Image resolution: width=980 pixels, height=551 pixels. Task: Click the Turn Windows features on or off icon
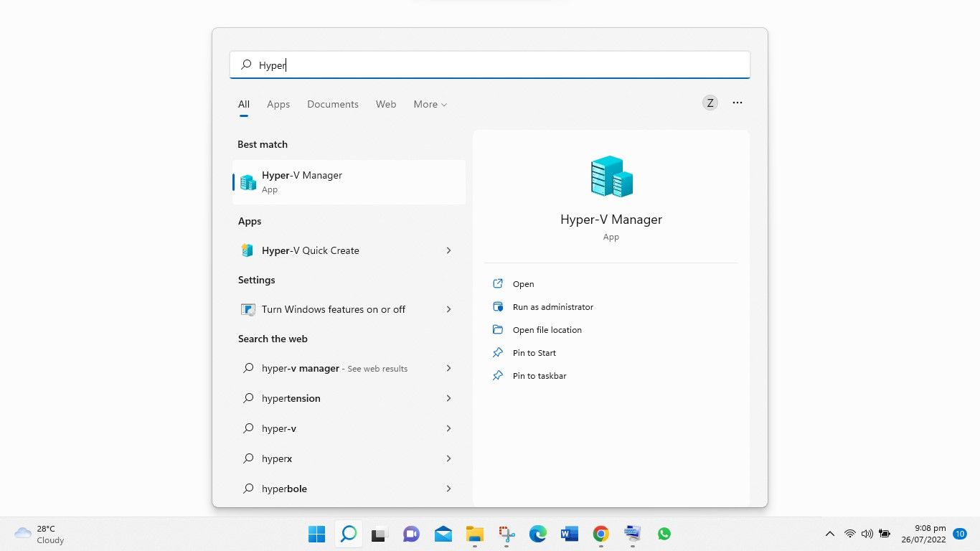(248, 309)
